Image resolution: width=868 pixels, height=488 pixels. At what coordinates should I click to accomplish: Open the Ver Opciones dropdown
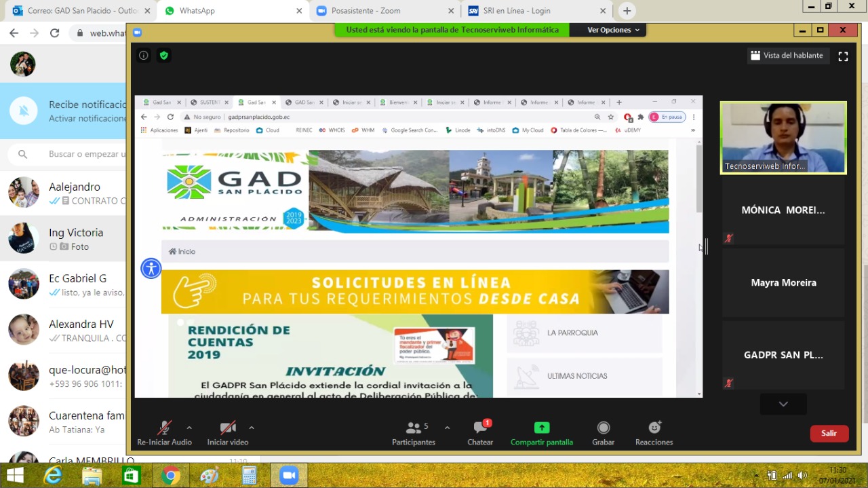(x=613, y=30)
